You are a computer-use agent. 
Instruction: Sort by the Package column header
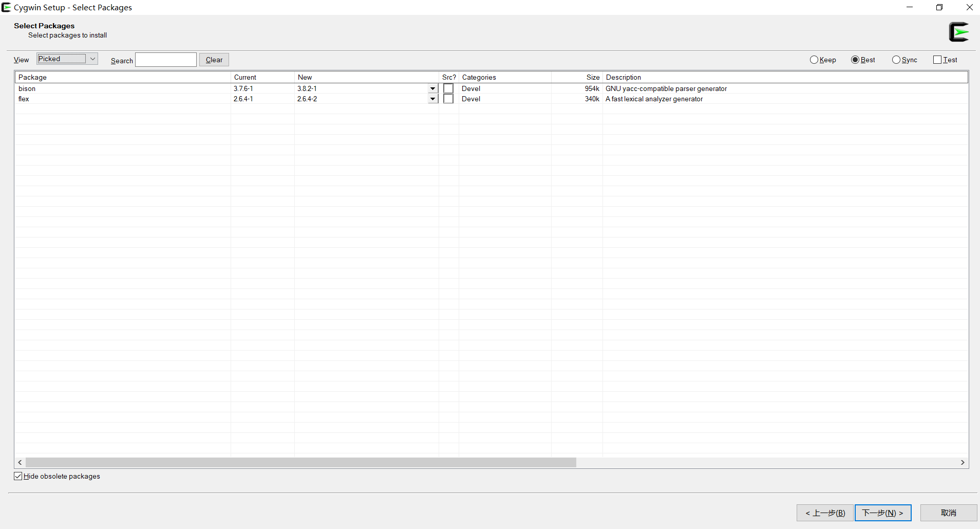point(123,77)
